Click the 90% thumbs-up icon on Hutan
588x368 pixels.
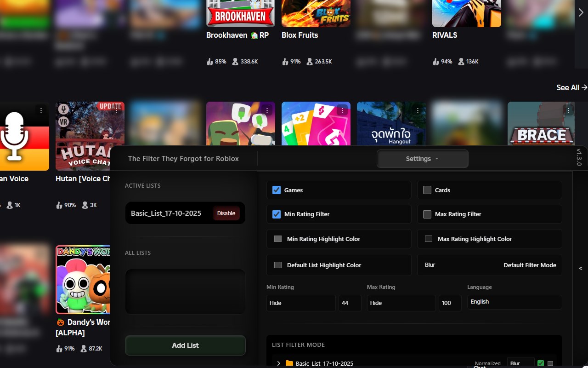59,205
